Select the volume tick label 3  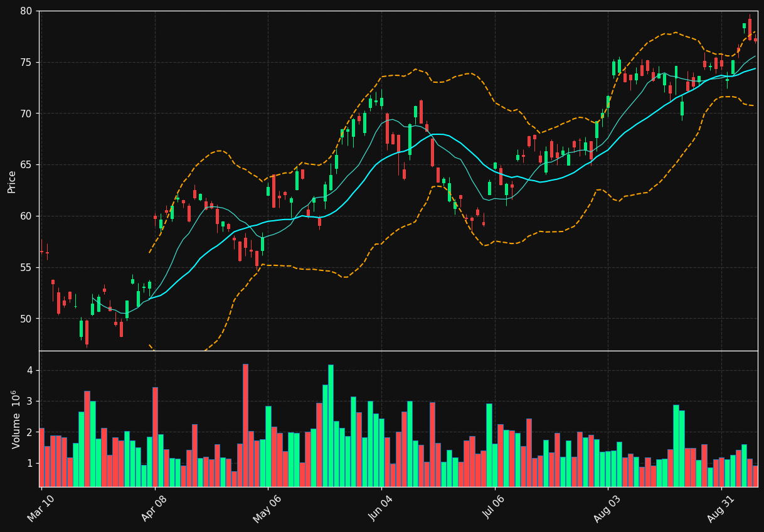coord(29,402)
